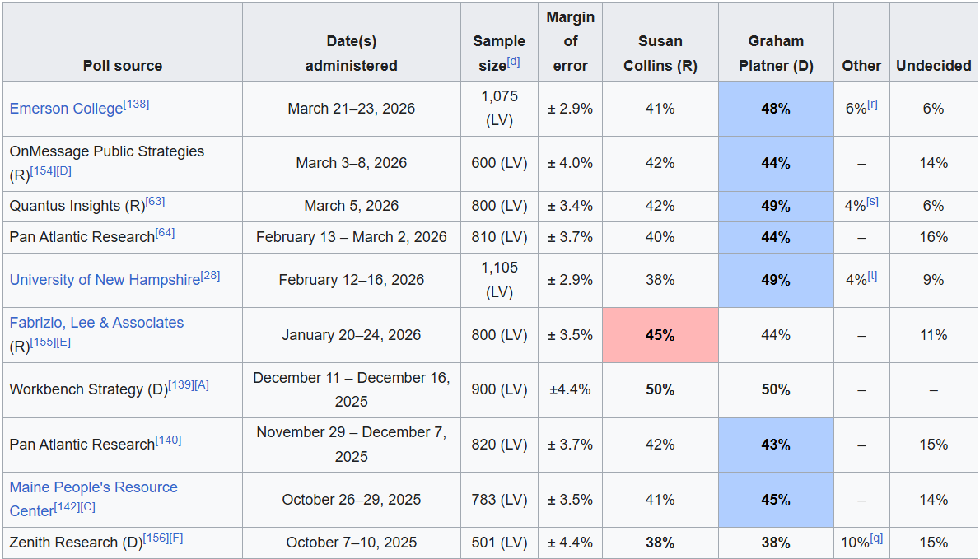Click the Graham Platner (D) column header
Screen dimensions: 980x559
coord(775,54)
